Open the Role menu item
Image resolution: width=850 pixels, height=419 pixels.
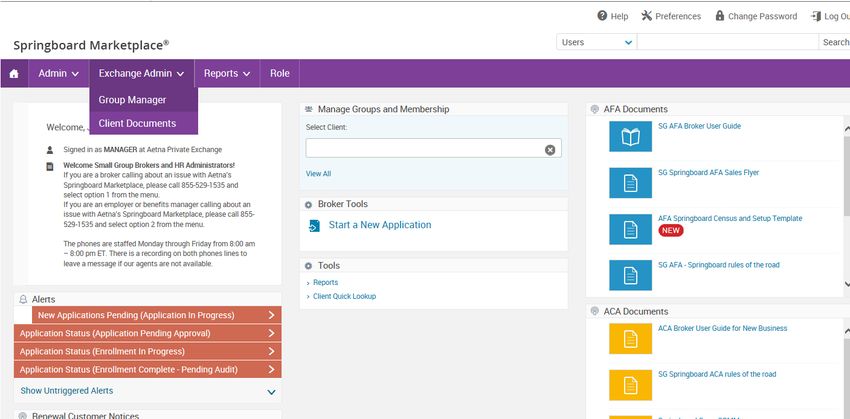click(x=280, y=74)
